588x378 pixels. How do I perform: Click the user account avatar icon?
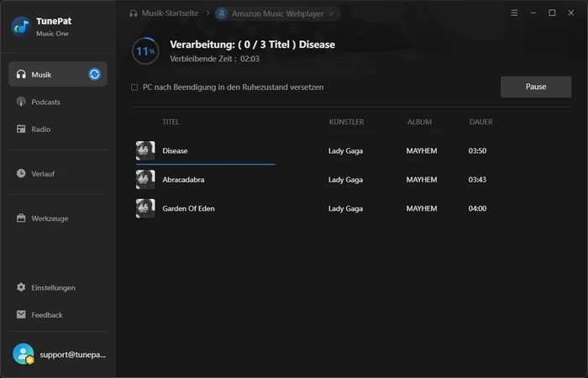24,354
